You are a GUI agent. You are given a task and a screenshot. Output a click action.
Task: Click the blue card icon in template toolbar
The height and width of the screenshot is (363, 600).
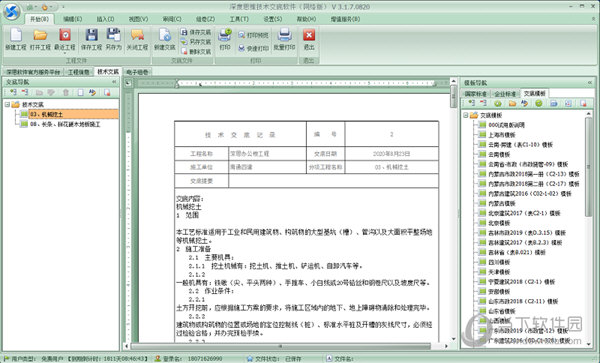click(554, 103)
